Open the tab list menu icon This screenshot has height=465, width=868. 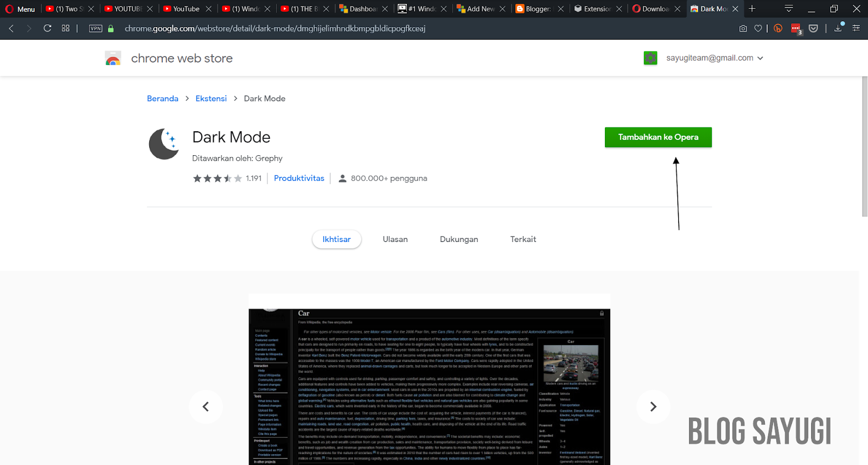click(789, 9)
